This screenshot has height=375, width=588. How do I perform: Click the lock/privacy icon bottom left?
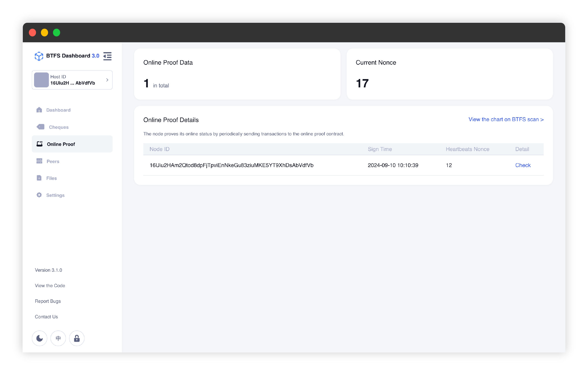pyautogui.click(x=76, y=338)
